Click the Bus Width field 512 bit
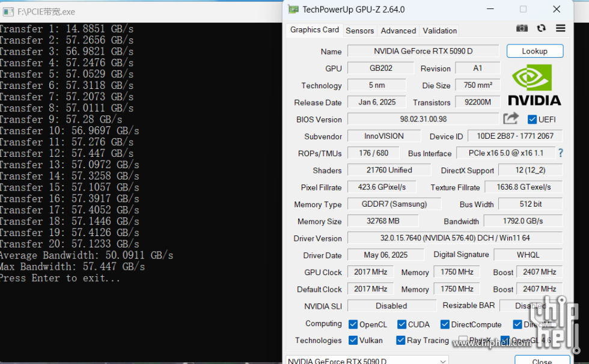The image size is (589, 364). pos(530,204)
